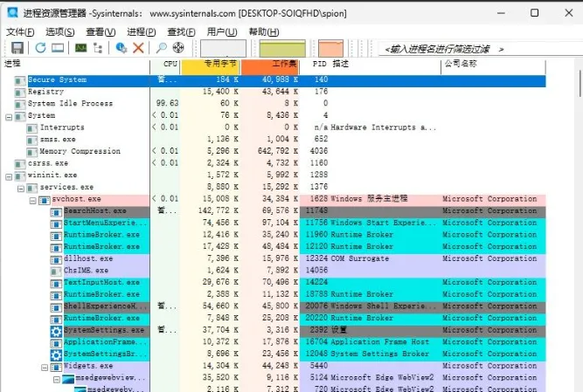
Task: Open the 查找(F) menu
Action: coord(181,32)
